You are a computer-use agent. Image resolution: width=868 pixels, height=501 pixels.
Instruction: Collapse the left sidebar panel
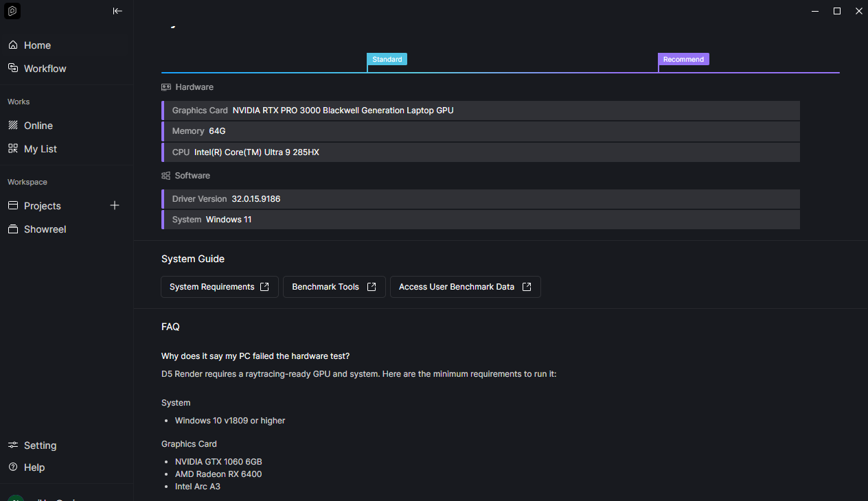point(117,11)
